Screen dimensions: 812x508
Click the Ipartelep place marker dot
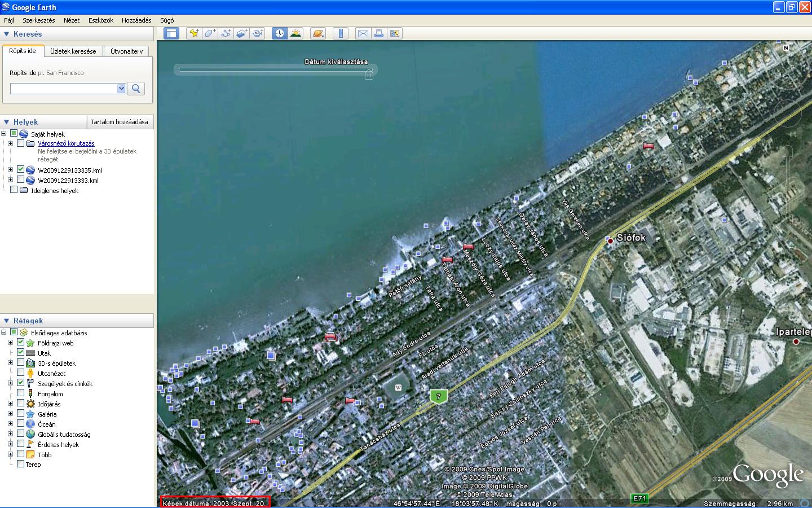click(x=796, y=341)
